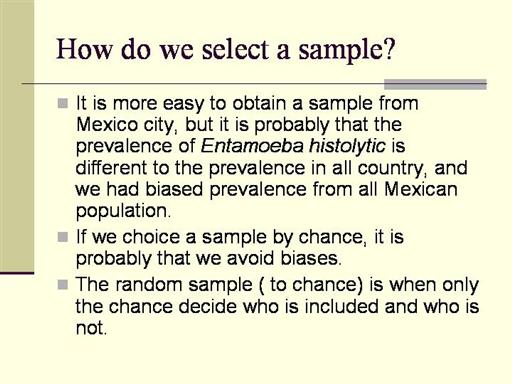
Task: Click the olive vertical sidebar on the left
Action: (17, 135)
